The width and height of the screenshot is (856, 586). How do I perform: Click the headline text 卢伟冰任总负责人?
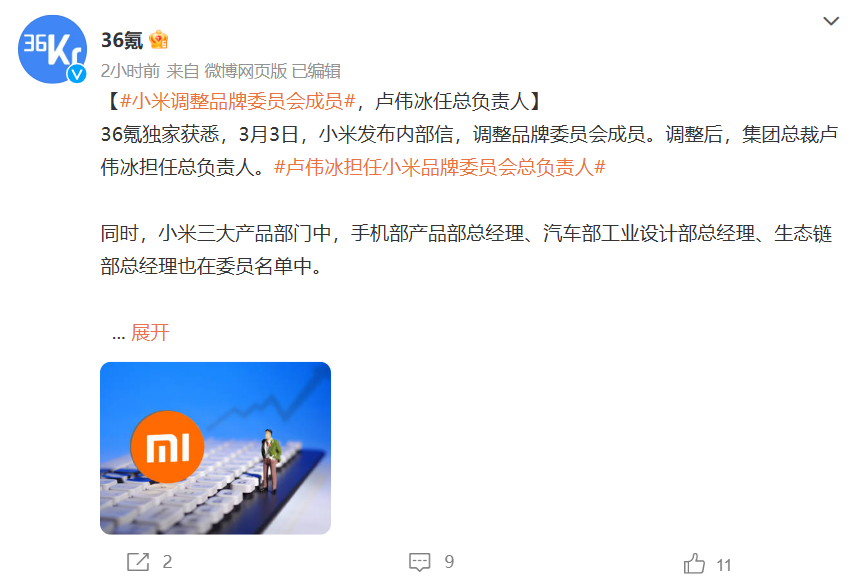coord(452,101)
